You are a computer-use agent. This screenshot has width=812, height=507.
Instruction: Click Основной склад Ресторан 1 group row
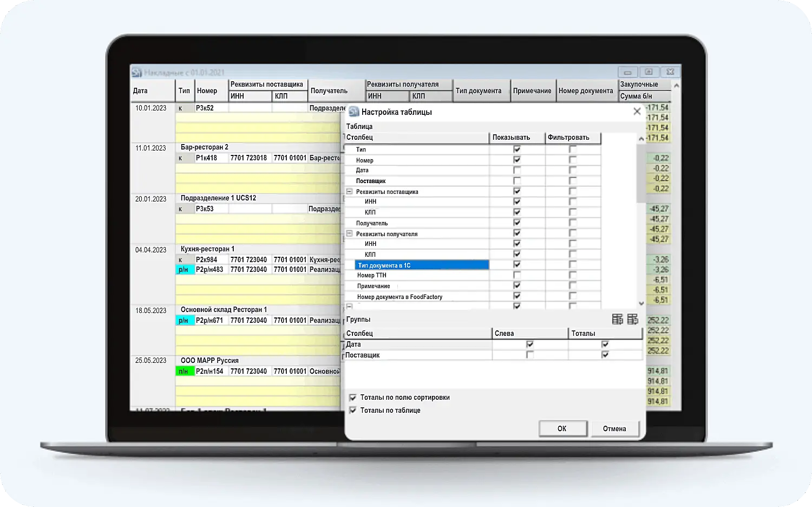pos(258,309)
